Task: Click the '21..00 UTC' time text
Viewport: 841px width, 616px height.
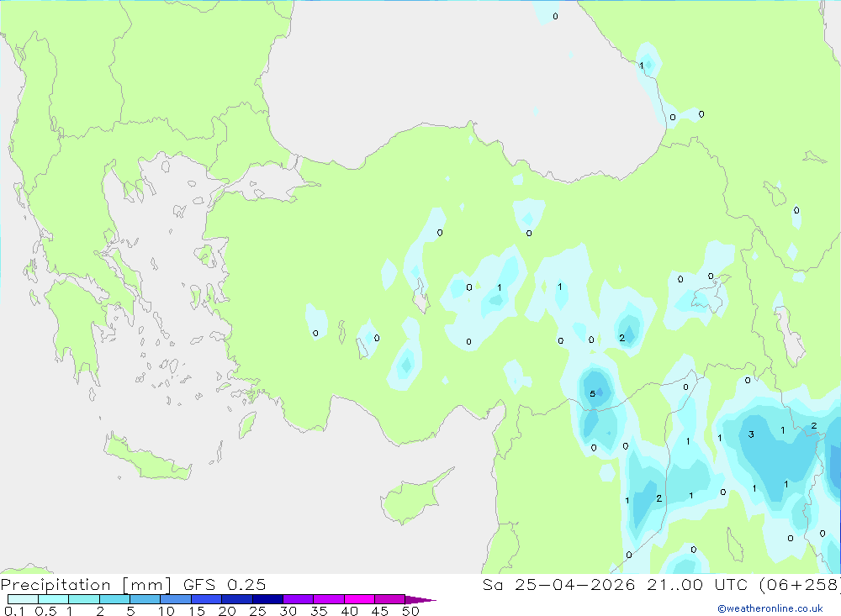Action: (x=697, y=584)
